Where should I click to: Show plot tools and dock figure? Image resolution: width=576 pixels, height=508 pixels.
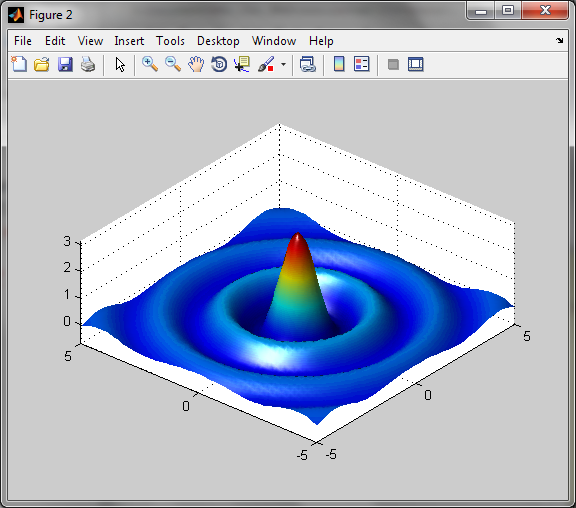(x=416, y=64)
